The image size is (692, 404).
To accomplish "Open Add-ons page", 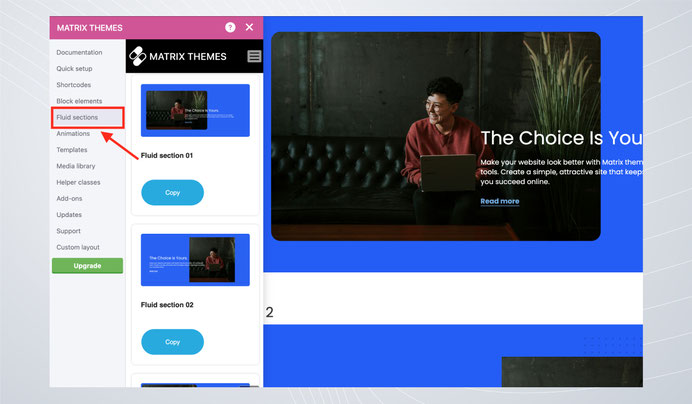I will click(69, 199).
